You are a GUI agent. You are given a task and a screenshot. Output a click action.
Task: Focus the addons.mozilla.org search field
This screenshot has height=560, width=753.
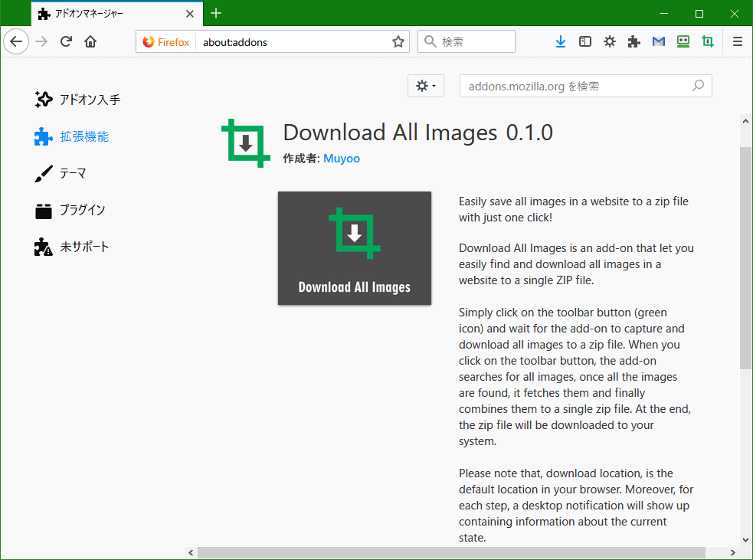[x=585, y=86]
